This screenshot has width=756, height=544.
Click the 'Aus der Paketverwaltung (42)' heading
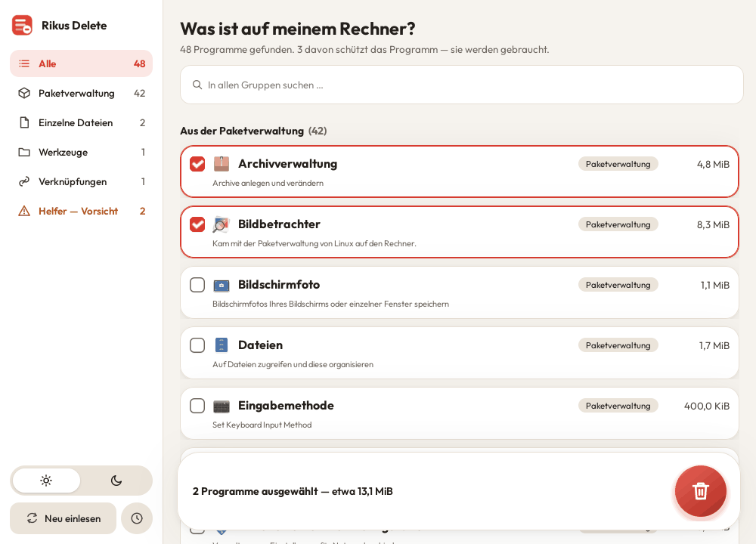pos(253,131)
